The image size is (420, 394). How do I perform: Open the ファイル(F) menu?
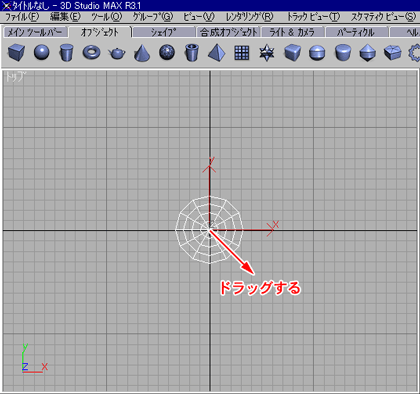22,16
